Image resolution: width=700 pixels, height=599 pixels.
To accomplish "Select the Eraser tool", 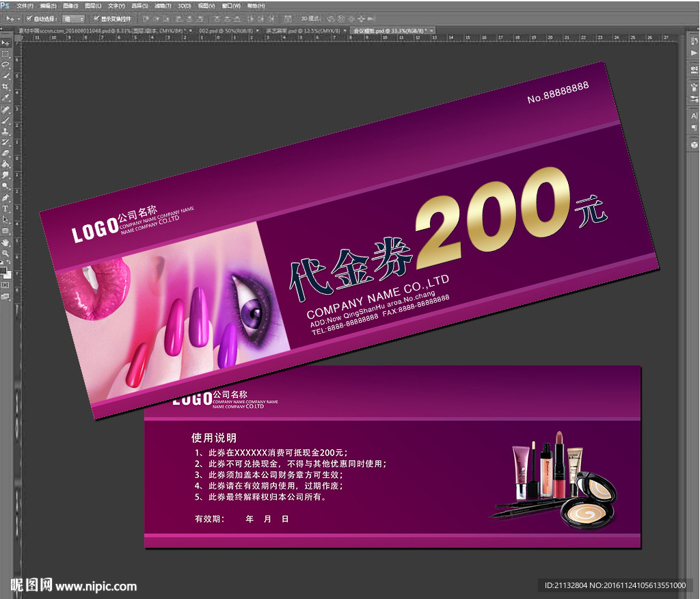I will (x=5, y=153).
